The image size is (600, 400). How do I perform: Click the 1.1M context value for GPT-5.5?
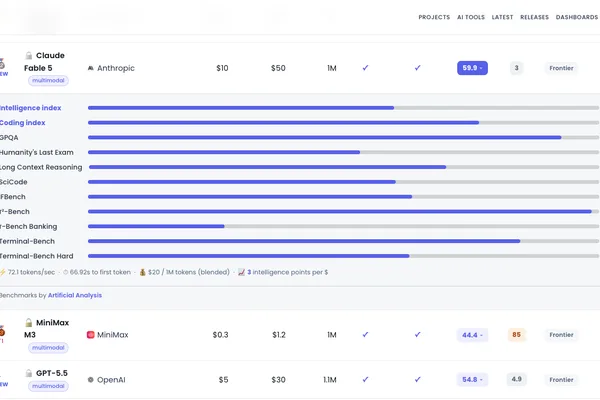coord(330,380)
